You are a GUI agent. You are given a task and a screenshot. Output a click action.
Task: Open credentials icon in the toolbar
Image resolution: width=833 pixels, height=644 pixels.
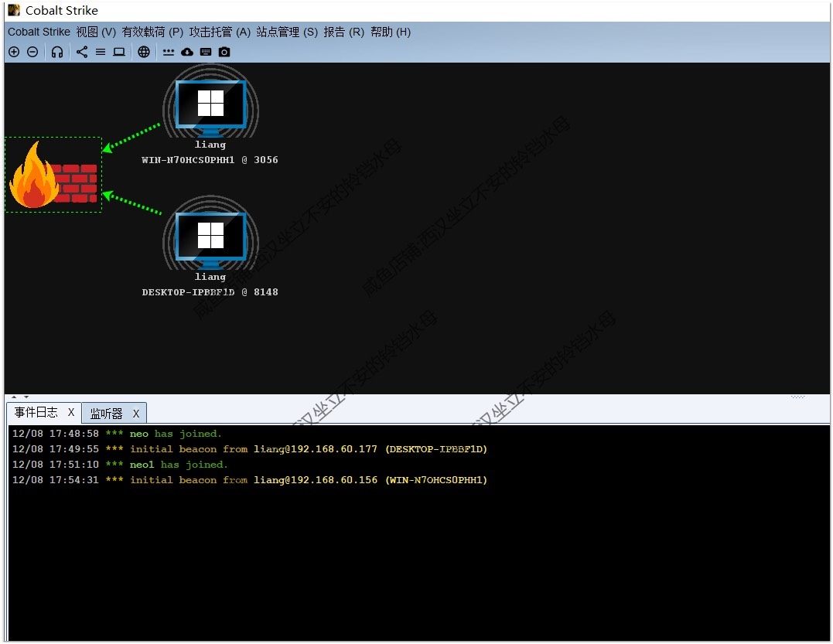click(x=169, y=52)
